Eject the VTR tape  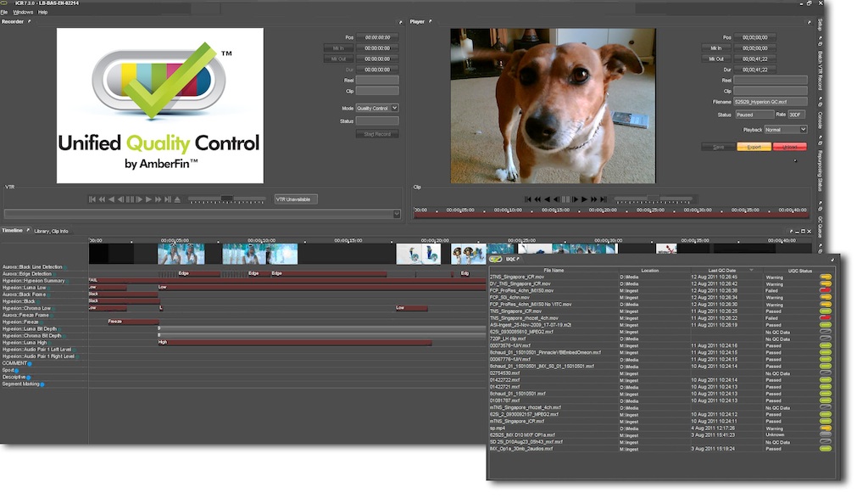pos(177,199)
